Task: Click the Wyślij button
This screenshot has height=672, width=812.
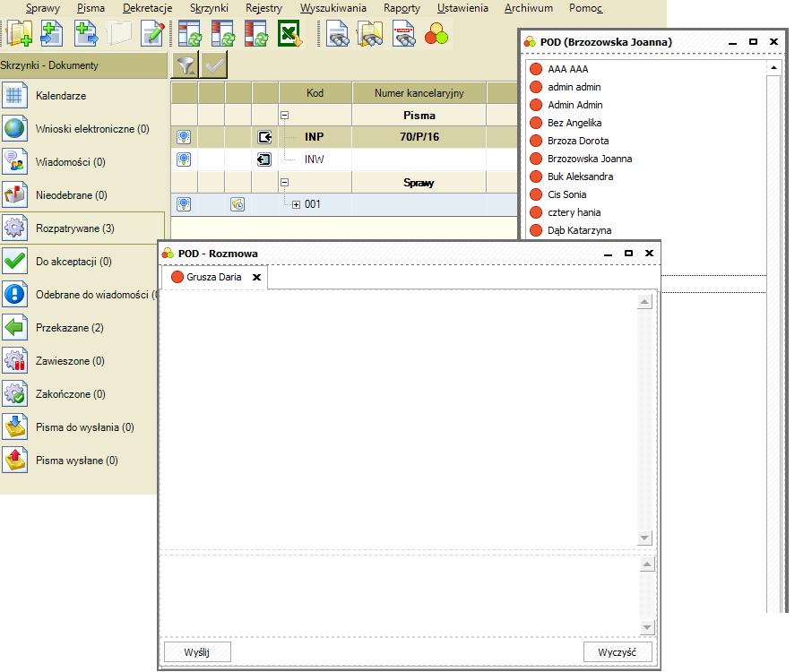Action: [197, 652]
